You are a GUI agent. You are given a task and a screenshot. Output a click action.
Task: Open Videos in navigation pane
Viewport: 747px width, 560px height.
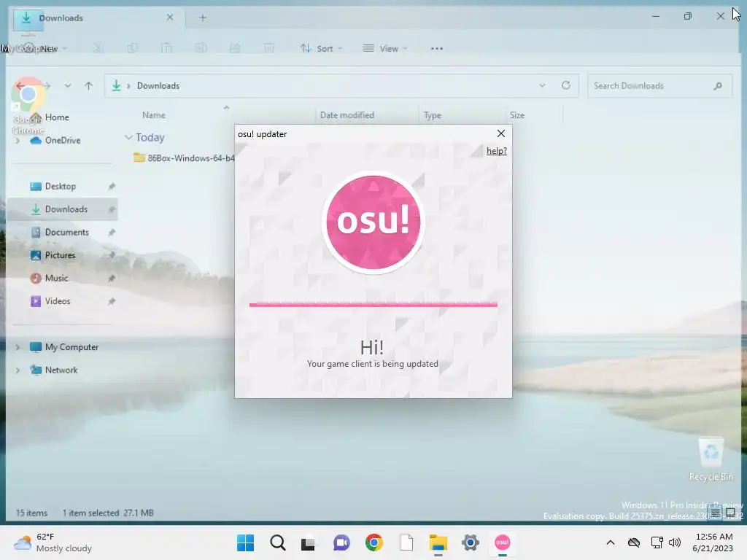coord(57,301)
